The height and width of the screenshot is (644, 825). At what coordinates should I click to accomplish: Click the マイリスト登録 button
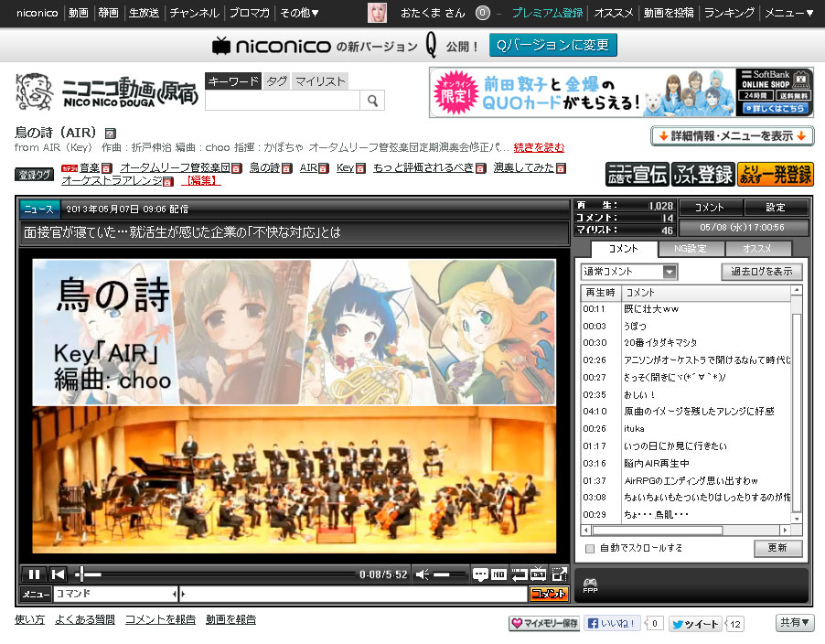point(703,174)
